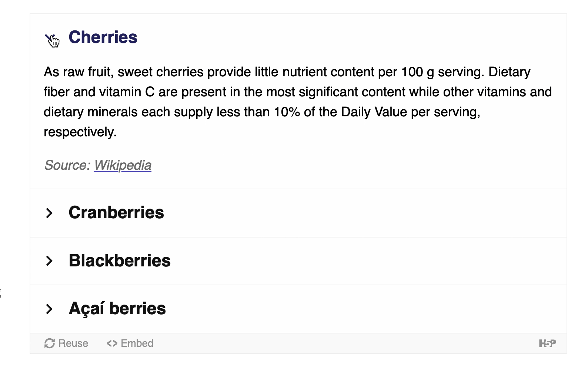Open the Cranberries accordion title
The width and height of the screenshot is (588, 372).
coord(116,212)
